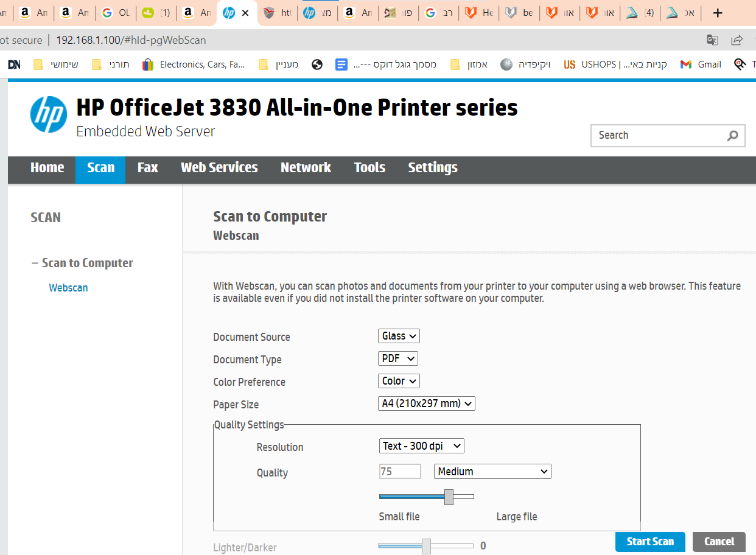Open the Webscan link in the sidebar
756x555 pixels.
point(68,288)
